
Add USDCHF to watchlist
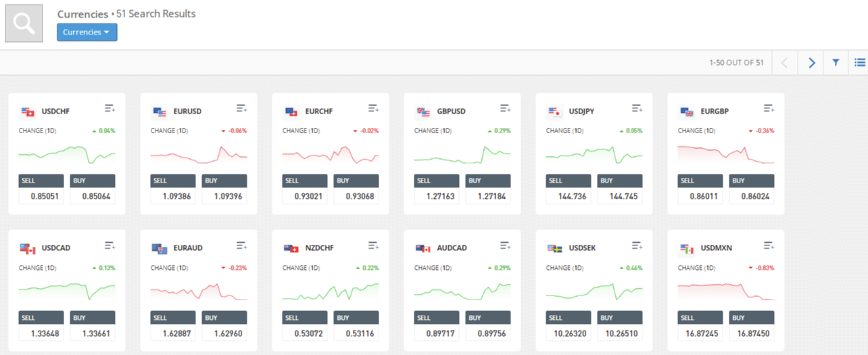110,108
